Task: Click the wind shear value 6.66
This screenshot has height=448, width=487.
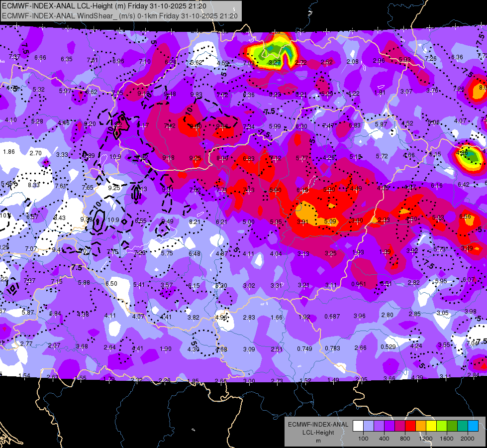Action: coord(40,58)
